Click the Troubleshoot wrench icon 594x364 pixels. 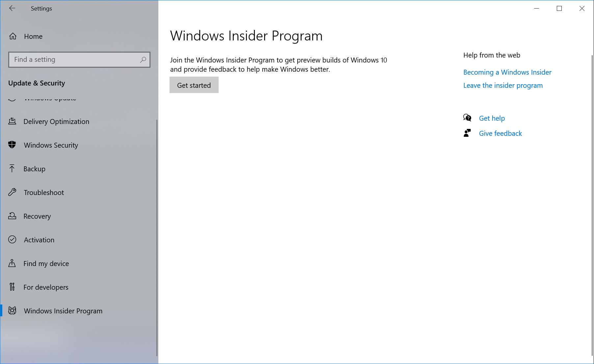12,192
